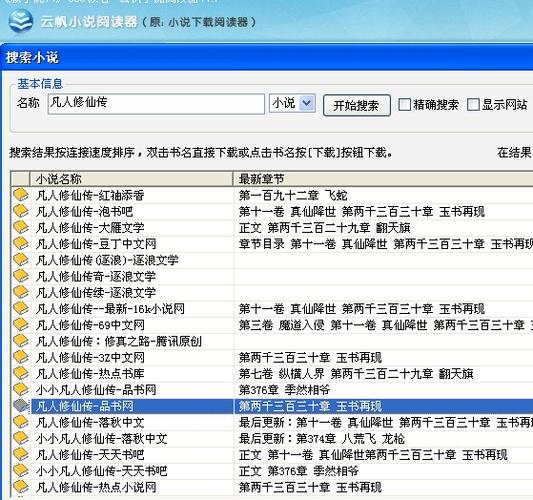Image resolution: width=533 pixels, height=500 pixels.
Task: Enable the 精确搜索 checkbox
Action: click(404, 104)
